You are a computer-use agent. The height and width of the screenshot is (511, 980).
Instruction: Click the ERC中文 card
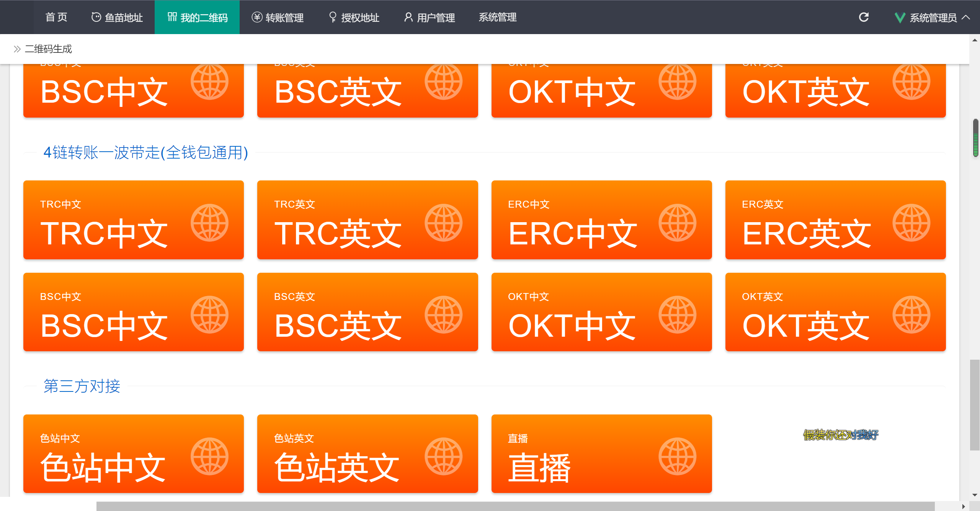point(601,220)
